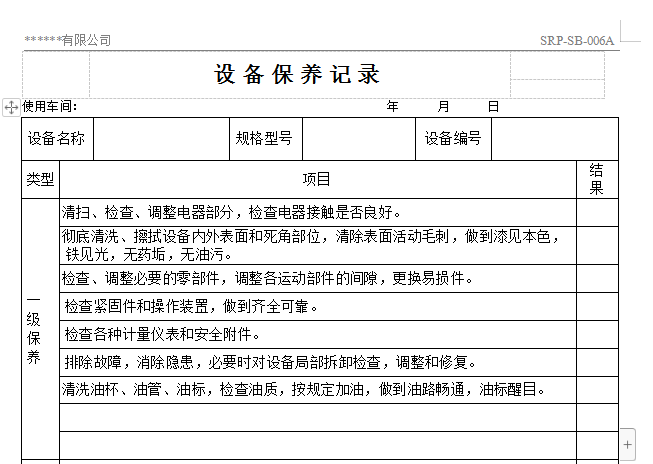Select the 项目 column header cell
Viewport: 653px width, 464px height.
(x=317, y=179)
